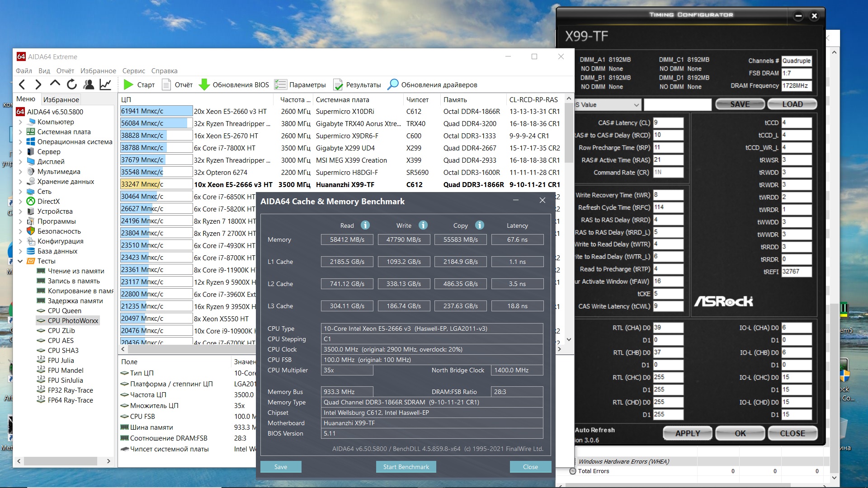
Task: Click the Write info icon in benchmark
Action: click(x=423, y=225)
